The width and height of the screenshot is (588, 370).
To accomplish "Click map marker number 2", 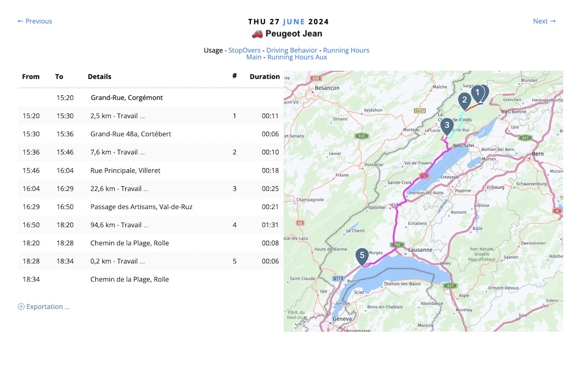I will (464, 101).
